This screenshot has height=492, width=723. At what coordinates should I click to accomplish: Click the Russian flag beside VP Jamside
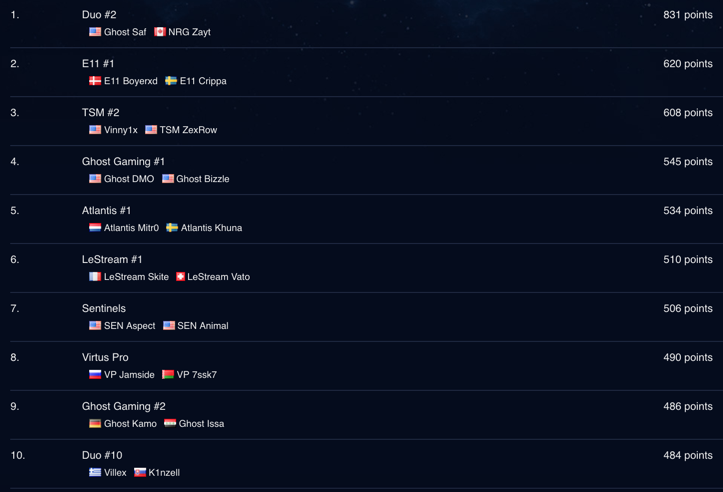click(x=95, y=374)
